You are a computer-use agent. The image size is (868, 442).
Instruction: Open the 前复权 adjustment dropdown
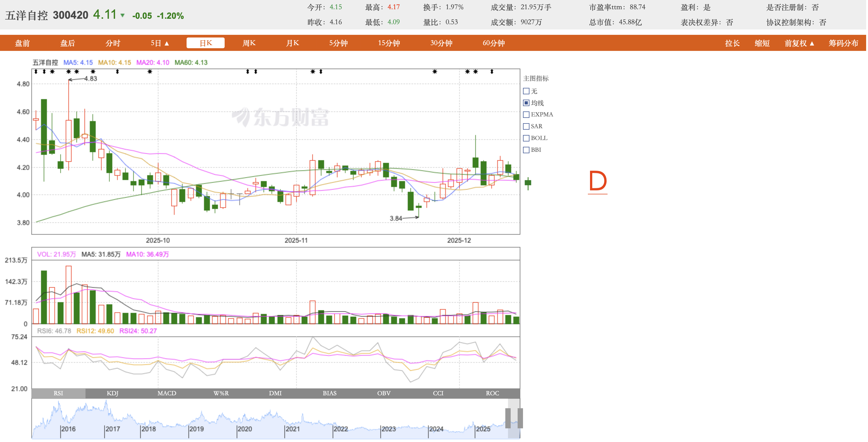799,43
